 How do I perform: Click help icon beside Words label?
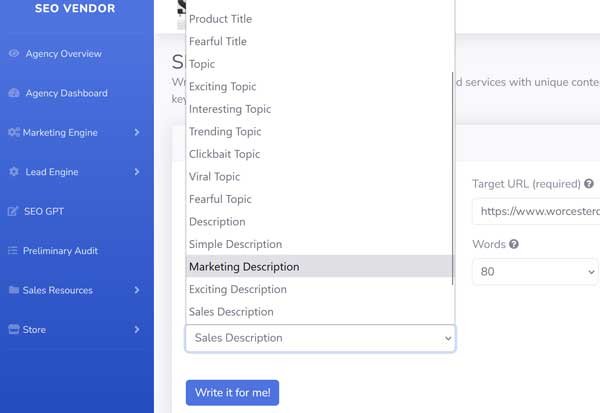click(514, 245)
